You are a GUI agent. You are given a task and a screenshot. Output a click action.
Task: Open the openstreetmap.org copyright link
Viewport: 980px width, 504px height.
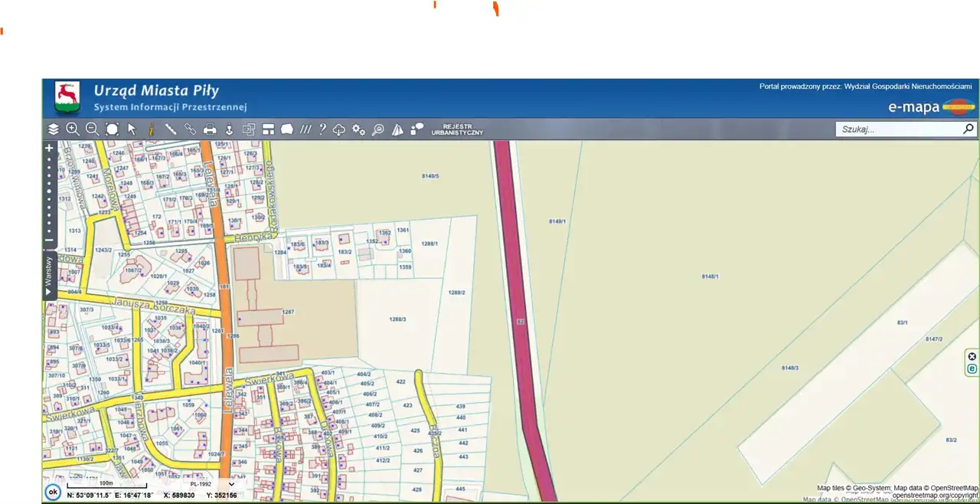tap(935, 496)
